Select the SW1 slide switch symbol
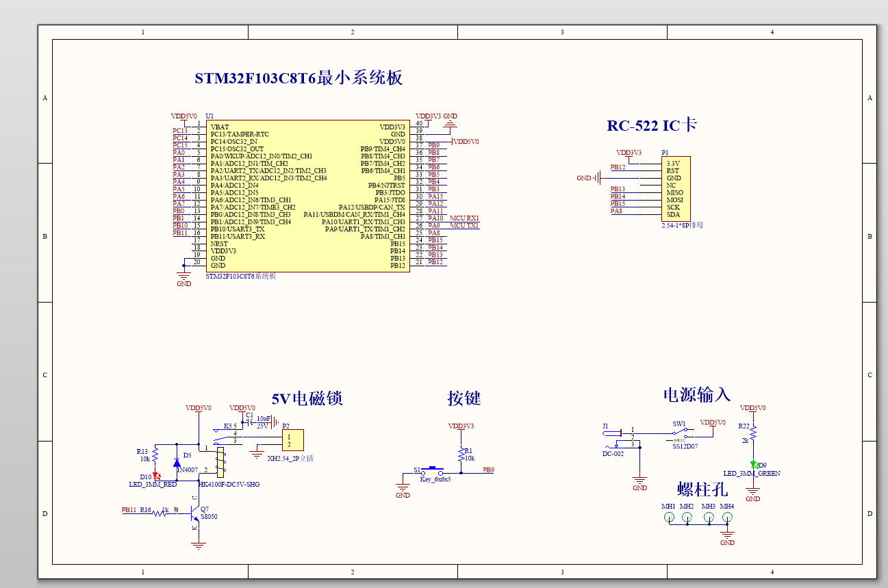Viewport: 888px width, 588px height. coord(681,433)
